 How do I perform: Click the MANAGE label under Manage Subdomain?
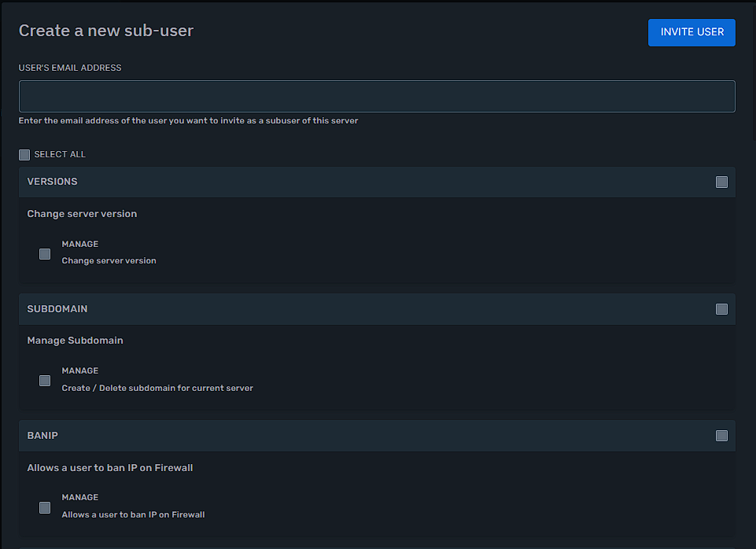coord(80,371)
